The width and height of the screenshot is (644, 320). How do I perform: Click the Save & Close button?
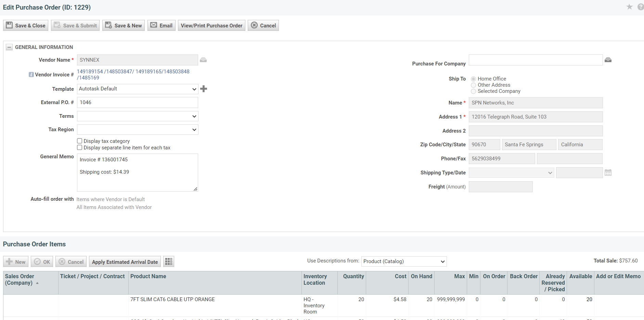tap(26, 25)
